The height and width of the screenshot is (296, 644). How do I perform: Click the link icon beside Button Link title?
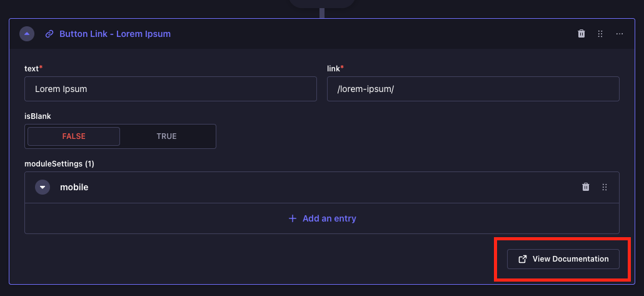pos(49,34)
